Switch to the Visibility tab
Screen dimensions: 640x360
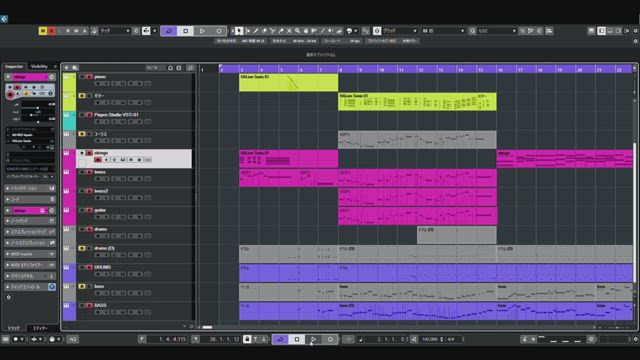tap(39, 67)
